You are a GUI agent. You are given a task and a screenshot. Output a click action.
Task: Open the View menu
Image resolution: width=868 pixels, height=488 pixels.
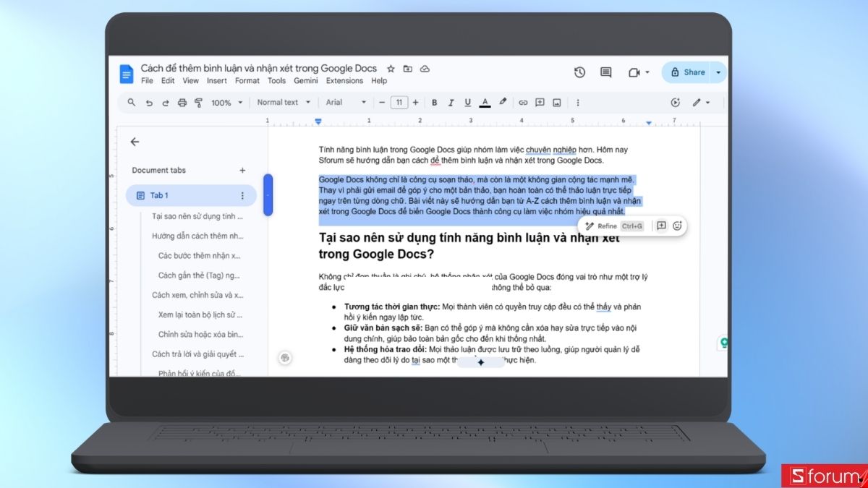pos(190,81)
